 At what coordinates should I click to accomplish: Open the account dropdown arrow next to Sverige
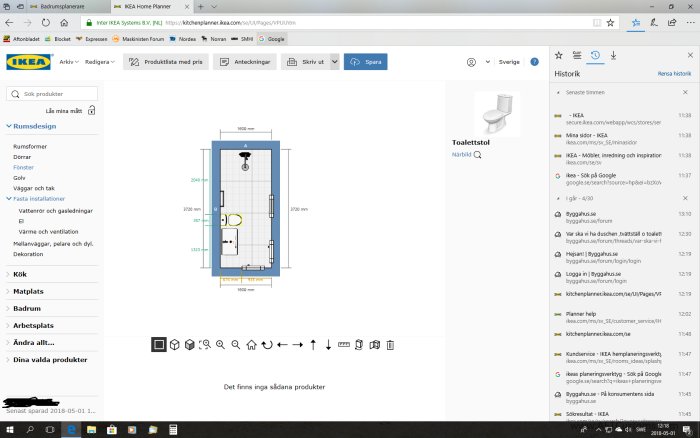pyautogui.click(x=488, y=62)
